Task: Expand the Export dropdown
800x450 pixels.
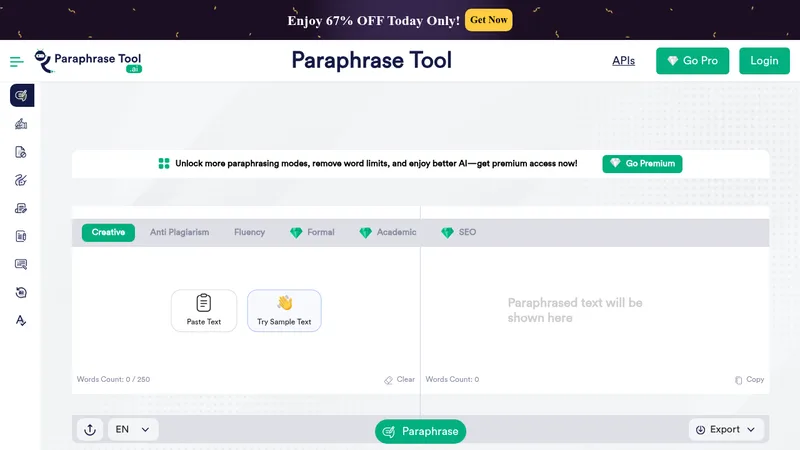Action: coord(726,430)
